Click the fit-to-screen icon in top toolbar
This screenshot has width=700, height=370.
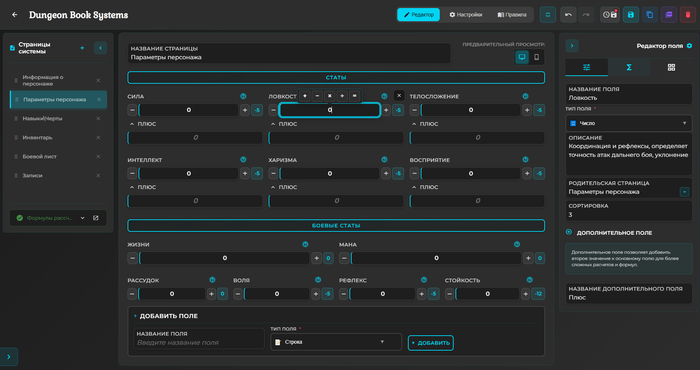[x=548, y=15]
